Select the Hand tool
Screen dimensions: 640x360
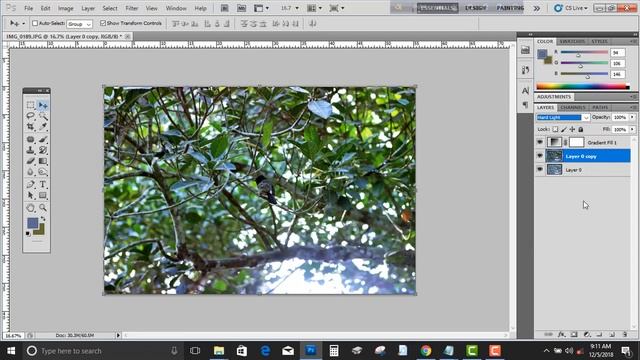pyautogui.click(x=31, y=208)
